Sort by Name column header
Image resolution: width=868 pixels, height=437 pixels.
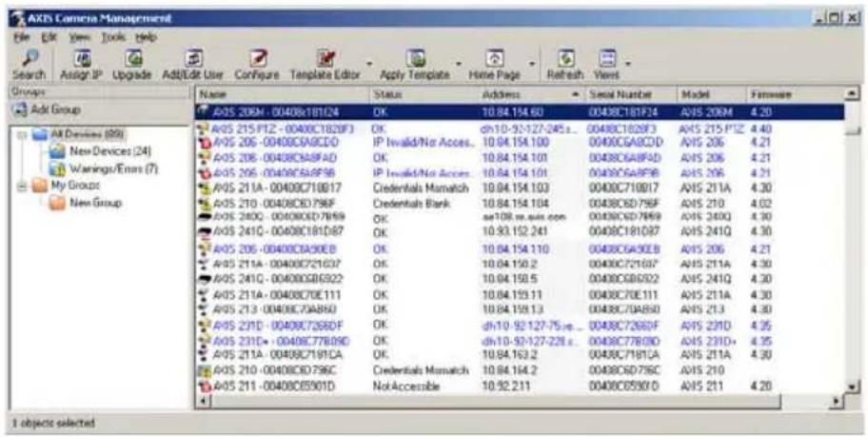[x=282, y=94]
